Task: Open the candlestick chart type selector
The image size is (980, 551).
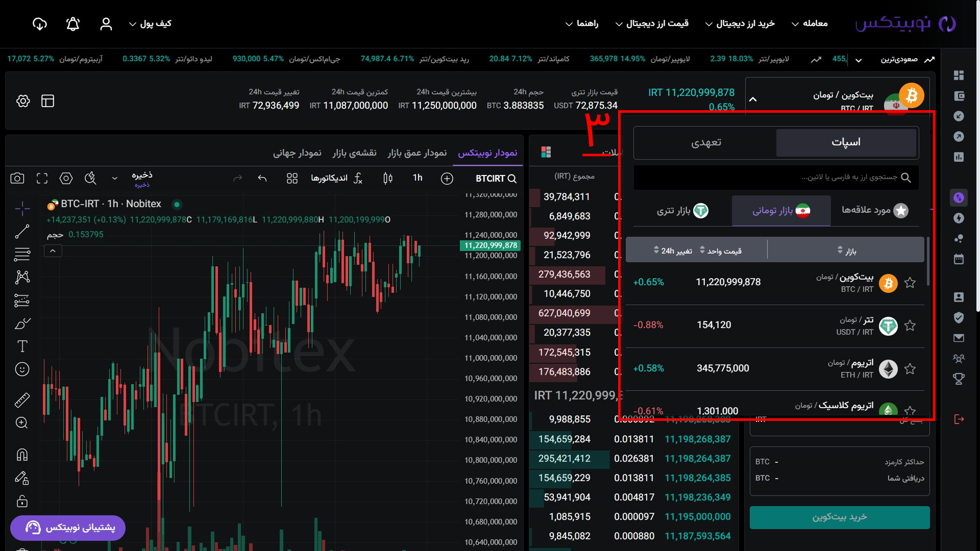Action: click(x=388, y=178)
